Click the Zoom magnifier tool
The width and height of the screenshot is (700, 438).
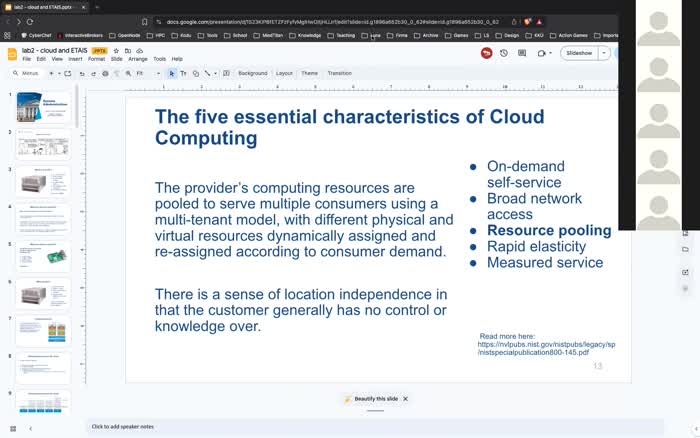128,74
